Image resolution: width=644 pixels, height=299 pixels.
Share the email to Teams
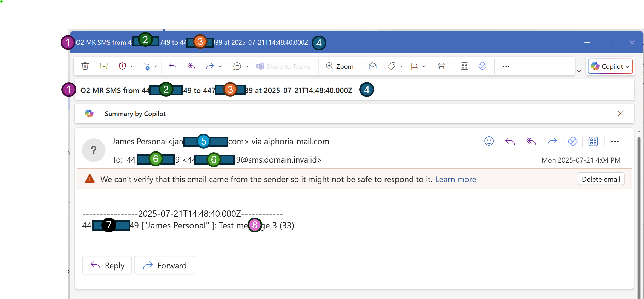coord(284,66)
